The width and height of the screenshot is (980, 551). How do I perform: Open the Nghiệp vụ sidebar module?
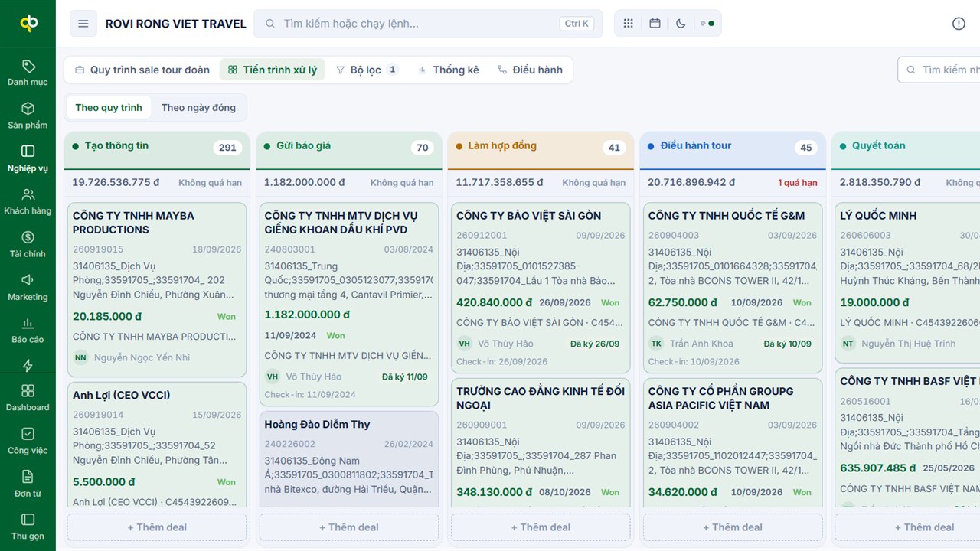pos(28,158)
